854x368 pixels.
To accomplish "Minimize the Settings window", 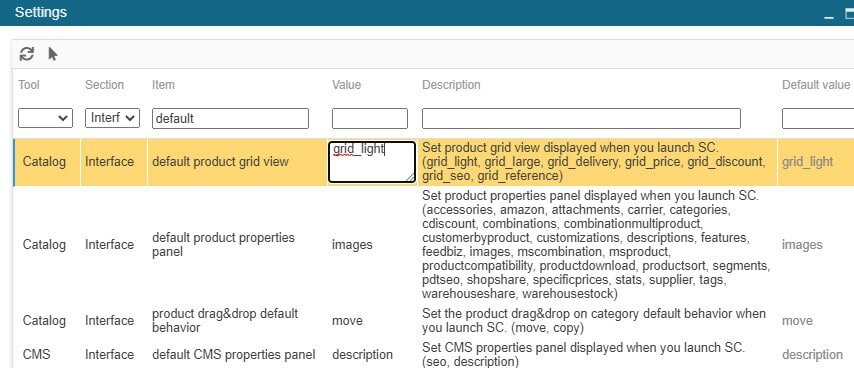I will coord(829,14).
